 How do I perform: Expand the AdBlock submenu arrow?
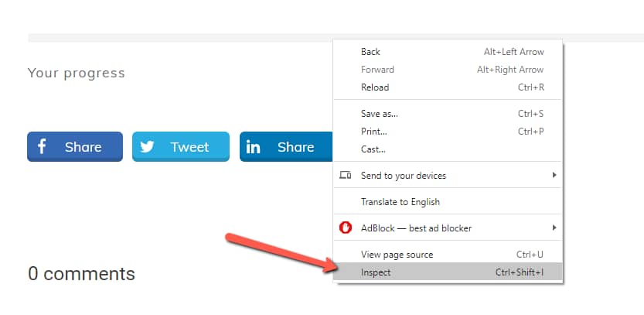click(x=554, y=228)
